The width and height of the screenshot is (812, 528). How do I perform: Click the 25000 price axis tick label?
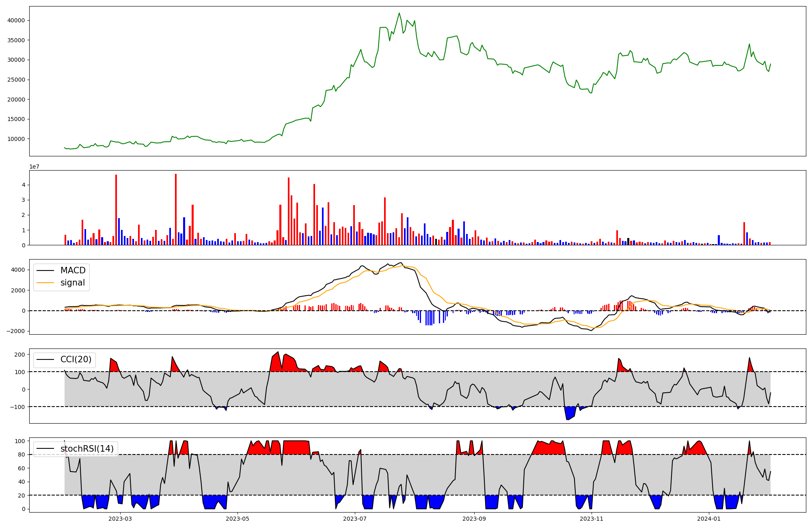click(17, 80)
